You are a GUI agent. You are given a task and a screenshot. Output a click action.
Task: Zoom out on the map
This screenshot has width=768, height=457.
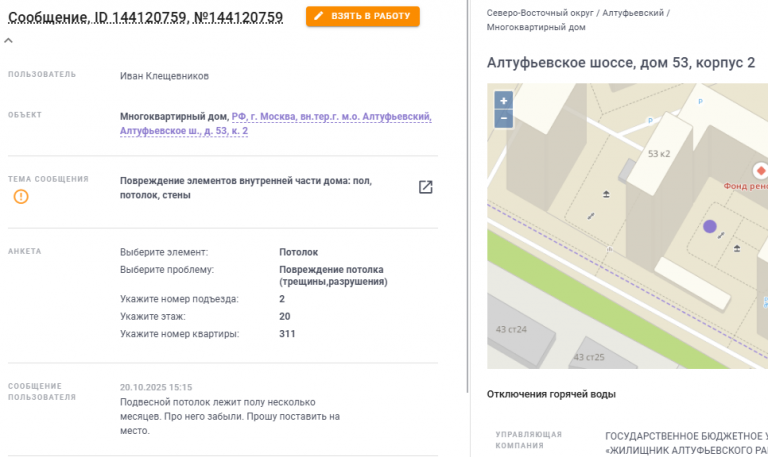click(x=504, y=118)
